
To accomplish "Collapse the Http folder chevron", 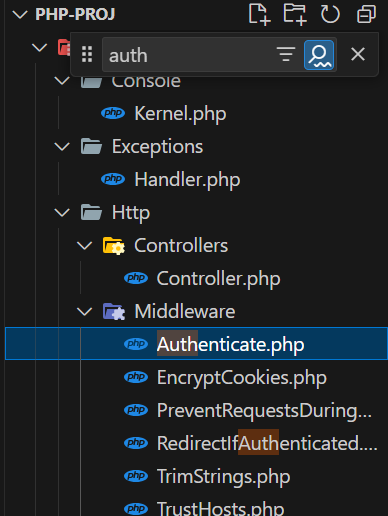I will 62,213.
